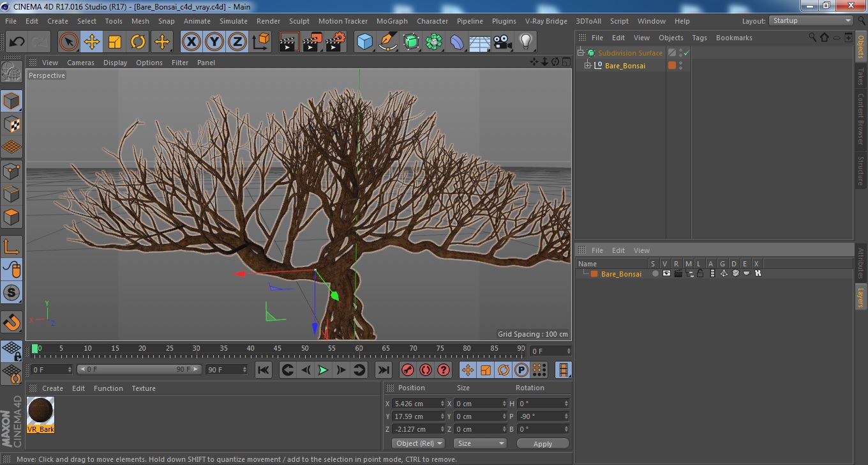Click Rotation P value field
This screenshot has width=868, height=465.
point(543,416)
